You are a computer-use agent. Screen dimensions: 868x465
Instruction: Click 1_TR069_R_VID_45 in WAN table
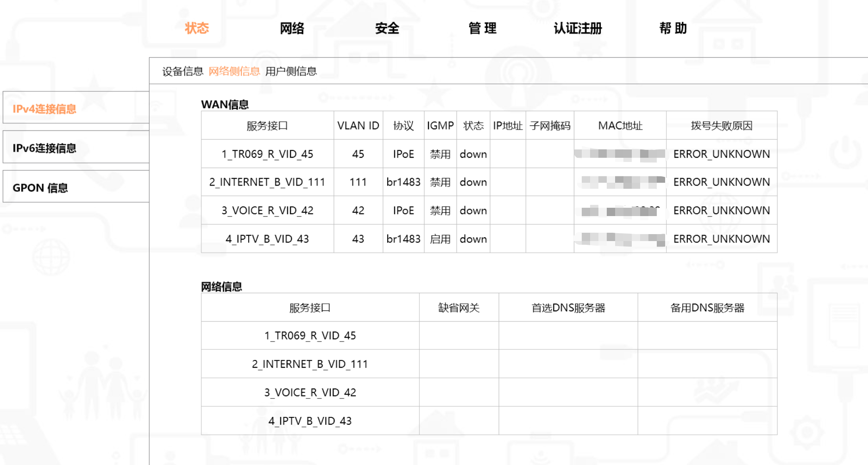pos(267,154)
